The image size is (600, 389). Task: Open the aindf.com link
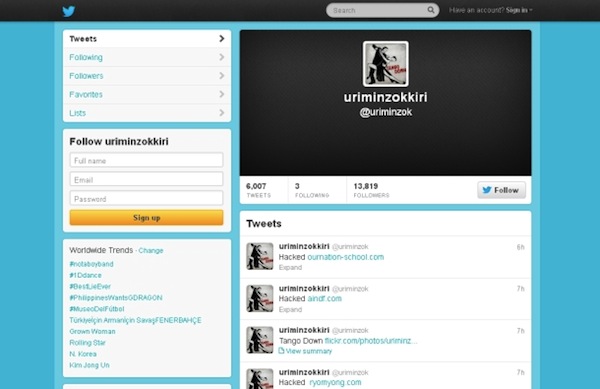tap(324, 298)
